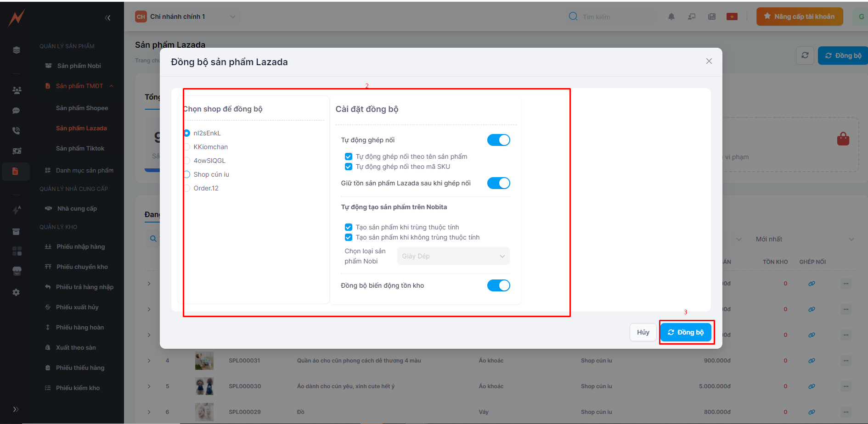Screen dimensions: 868x424
Task: Click the Vietnamese flag language icon
Action: pyautogui.click(x=732, y=17)
